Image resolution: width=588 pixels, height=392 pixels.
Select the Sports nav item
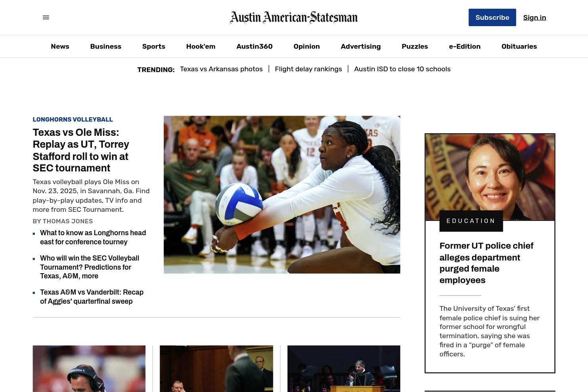tap(154, 46)
